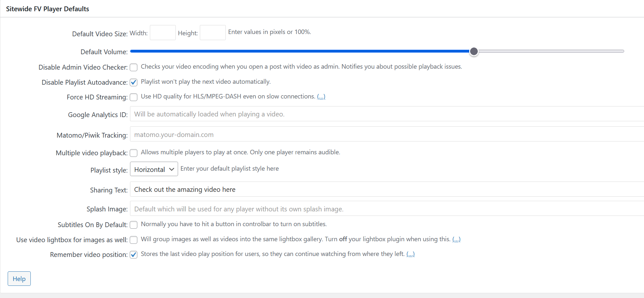Click the 'Checks your video encoding' description
Screen dimensions: 644x298
click(x=301, y=66)
